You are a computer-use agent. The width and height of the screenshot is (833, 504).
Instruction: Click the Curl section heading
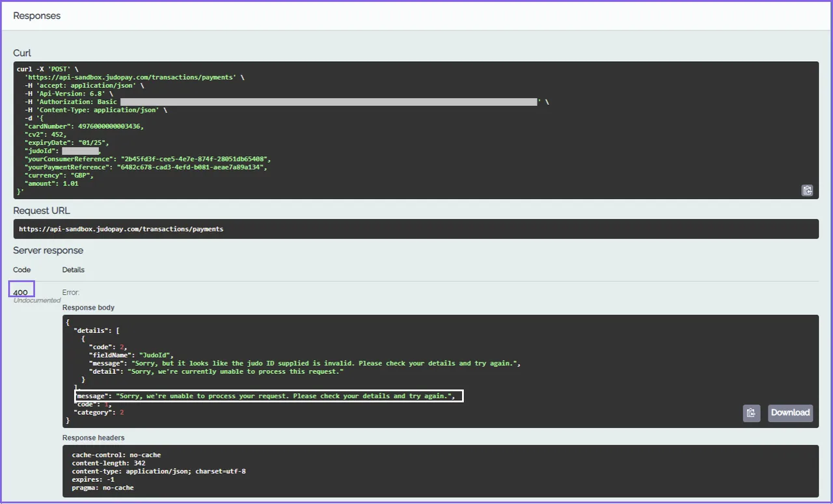(x=21, y=53)
